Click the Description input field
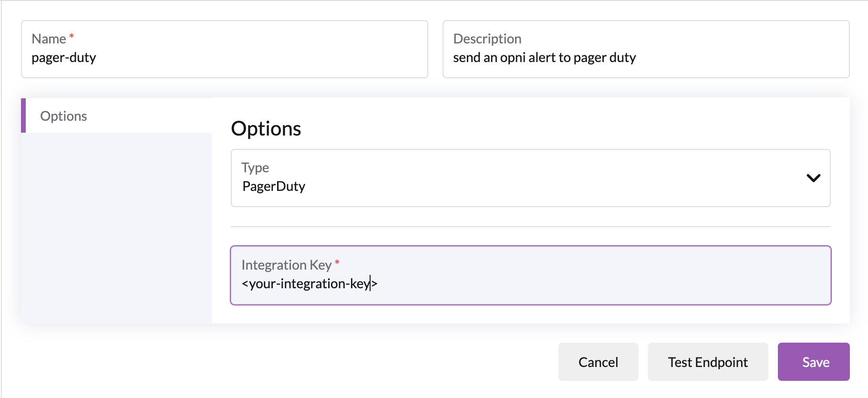The image size is (868, 398). 646,49
